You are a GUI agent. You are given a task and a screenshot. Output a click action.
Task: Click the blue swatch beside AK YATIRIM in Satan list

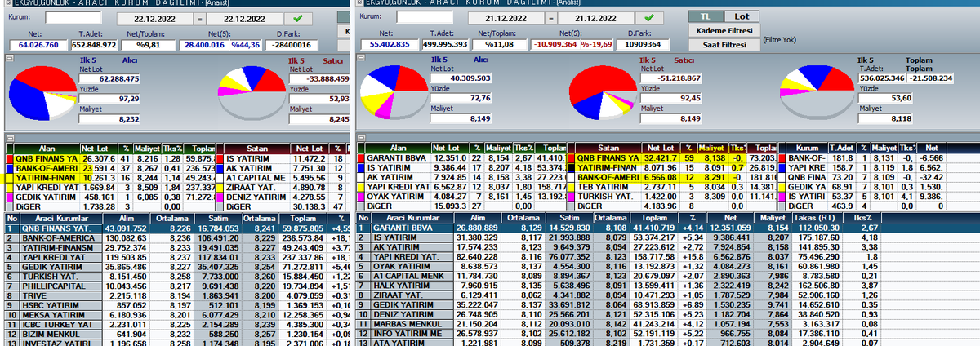pos(220,167)
